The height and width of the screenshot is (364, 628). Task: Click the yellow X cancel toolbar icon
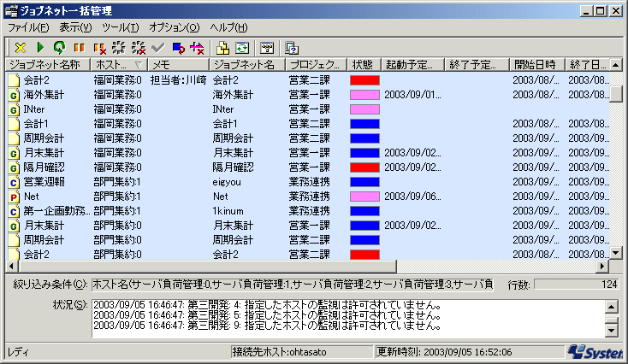click(x=21, y=48)
